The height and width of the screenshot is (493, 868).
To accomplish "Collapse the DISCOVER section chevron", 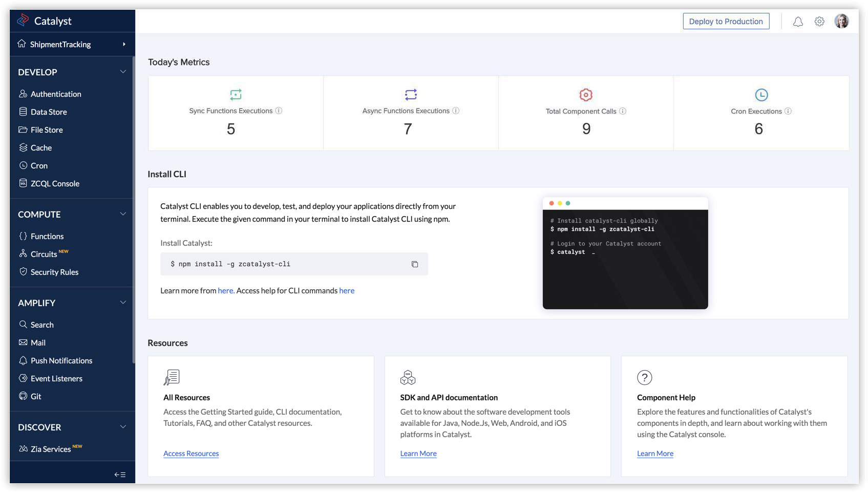I will (123, 427).
